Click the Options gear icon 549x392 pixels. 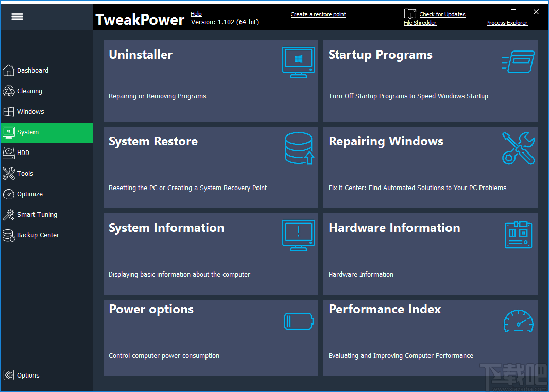tap(8, 375)
